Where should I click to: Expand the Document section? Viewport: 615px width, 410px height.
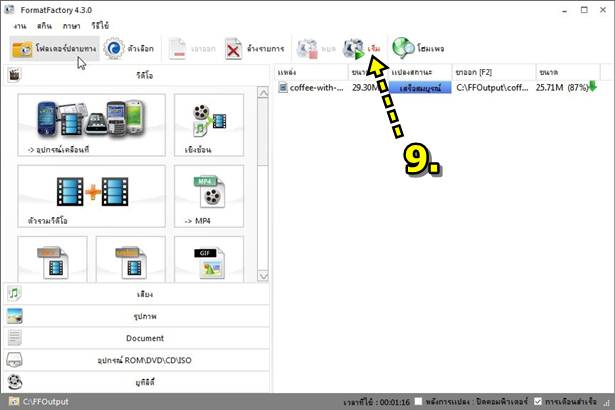pos(136,338)
